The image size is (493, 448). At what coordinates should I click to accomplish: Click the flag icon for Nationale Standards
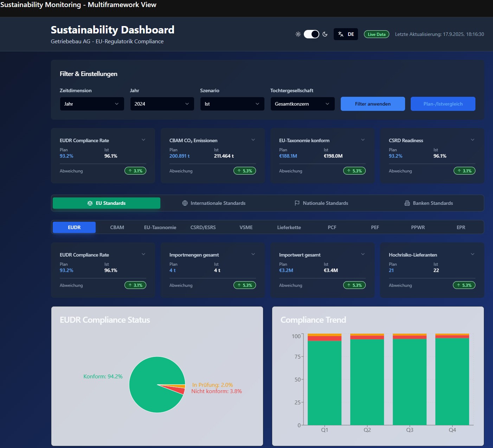[x=297, y=203]
